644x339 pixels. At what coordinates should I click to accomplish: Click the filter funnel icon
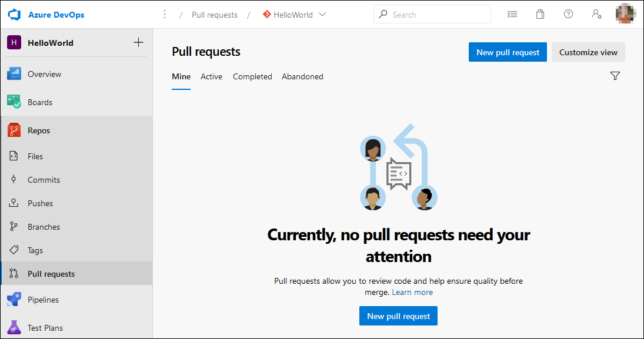[x=615, y=76]
